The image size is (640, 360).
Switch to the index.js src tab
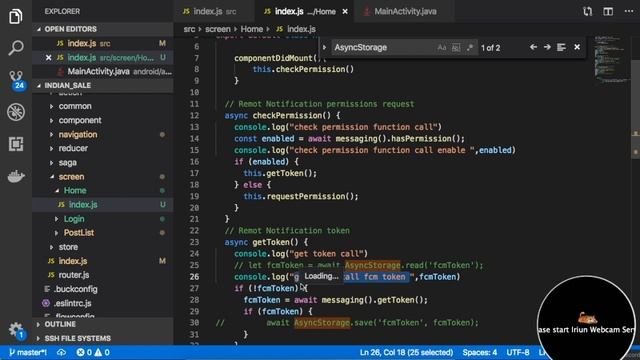pos(215,11)
